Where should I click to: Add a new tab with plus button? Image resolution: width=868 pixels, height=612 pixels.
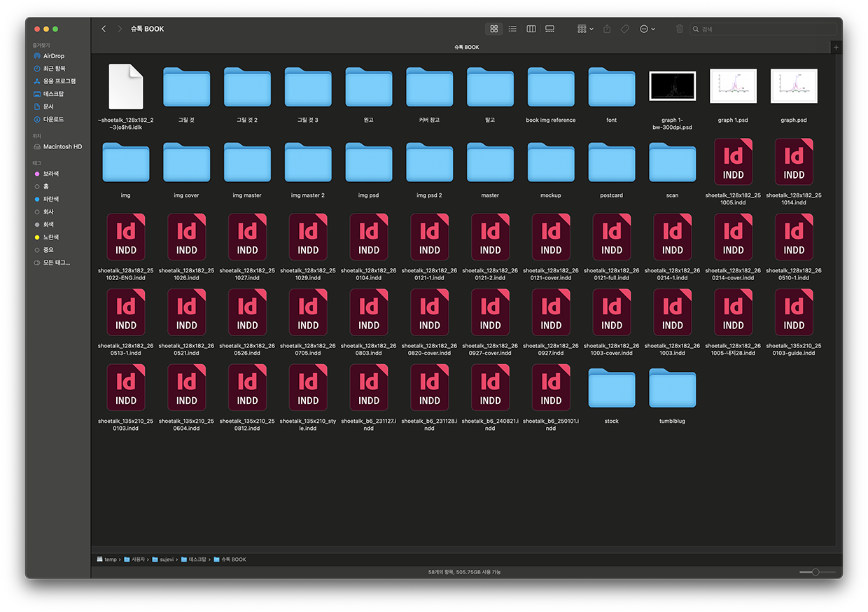coord(836,47)
